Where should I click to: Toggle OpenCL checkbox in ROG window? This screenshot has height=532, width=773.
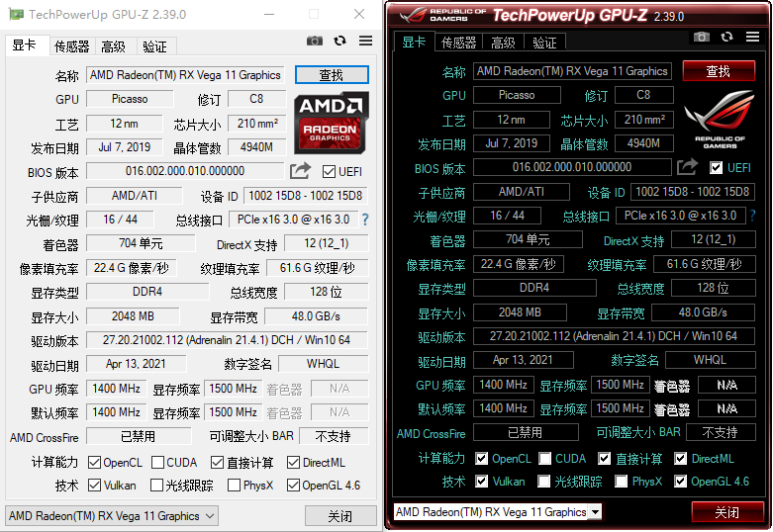click(482, 459)
